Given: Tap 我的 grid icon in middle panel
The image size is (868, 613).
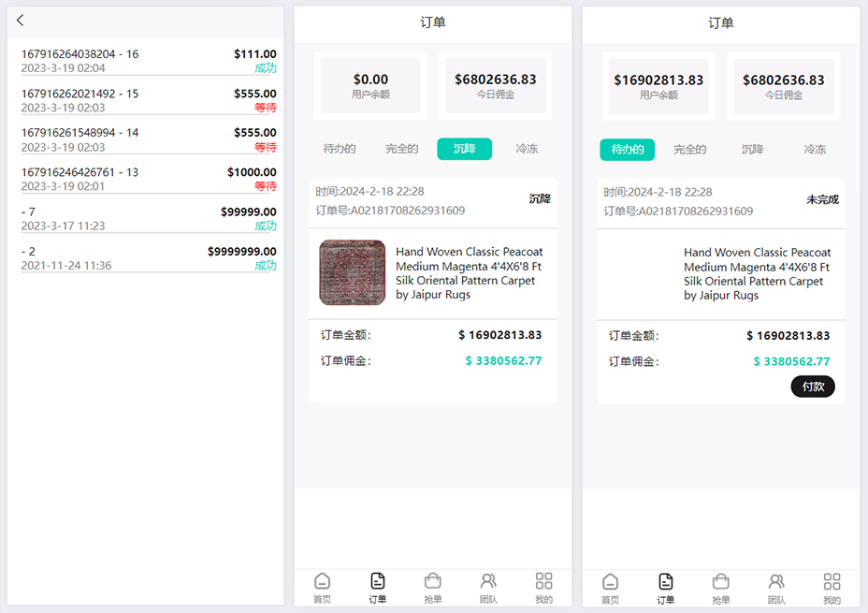Looking at the screenshot, I should click(x=543, y=588).
